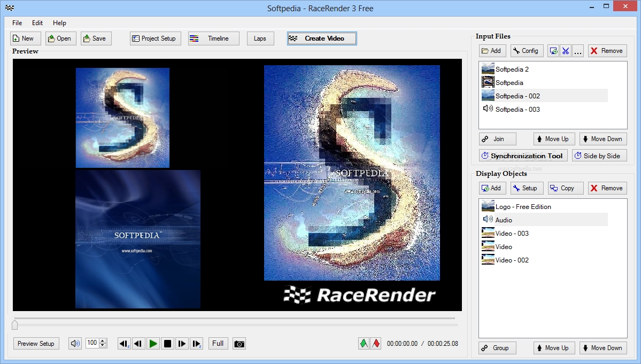The height and width of the screenshot is (364, 641).
Task: Click the ellipsis more-options button
Action: tap(577, 51)
